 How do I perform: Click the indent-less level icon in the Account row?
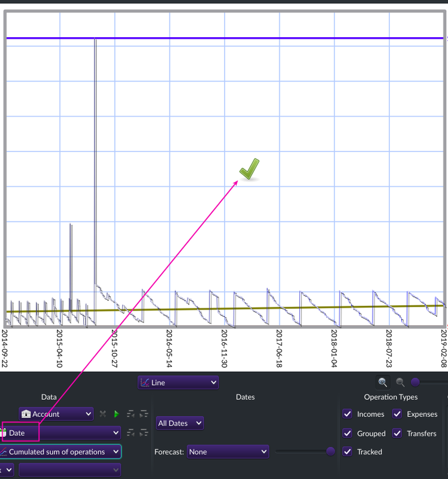coord(131,414)
